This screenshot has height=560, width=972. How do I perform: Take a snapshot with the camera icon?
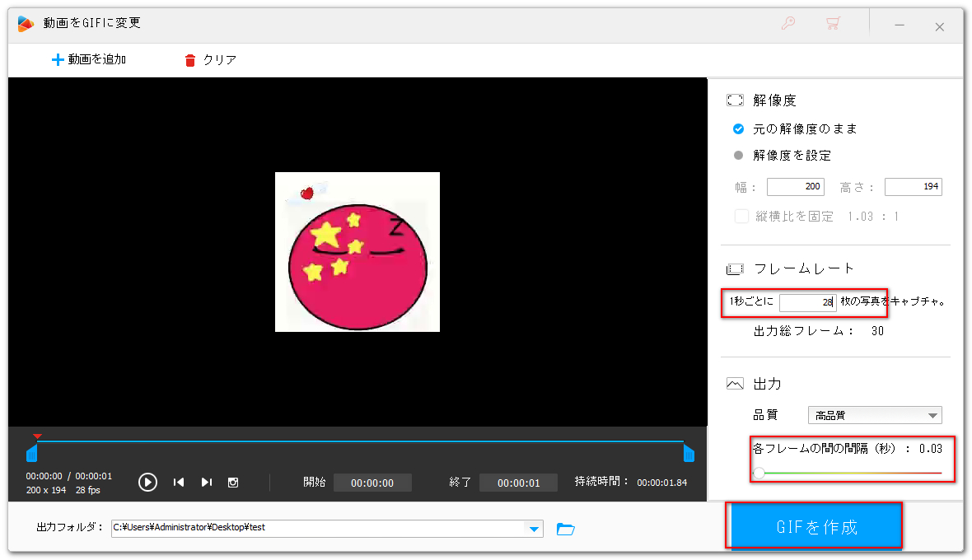click(233, 483)
